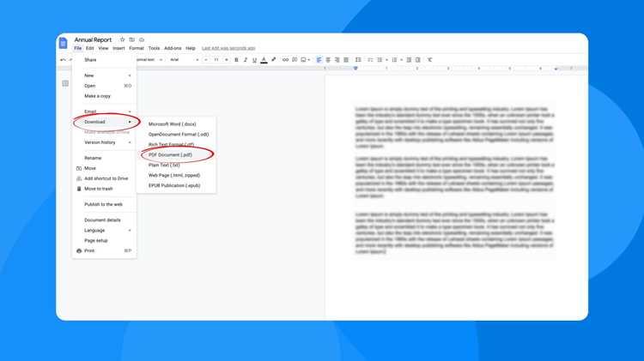
Task: Apply center alignment
Action: [x=328, y=60]
